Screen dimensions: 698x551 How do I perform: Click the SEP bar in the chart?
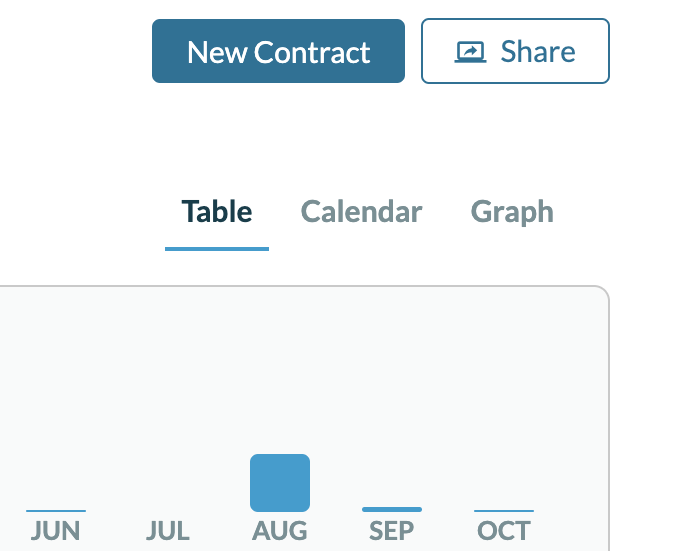pyautogui.click(x=392, y=509)
